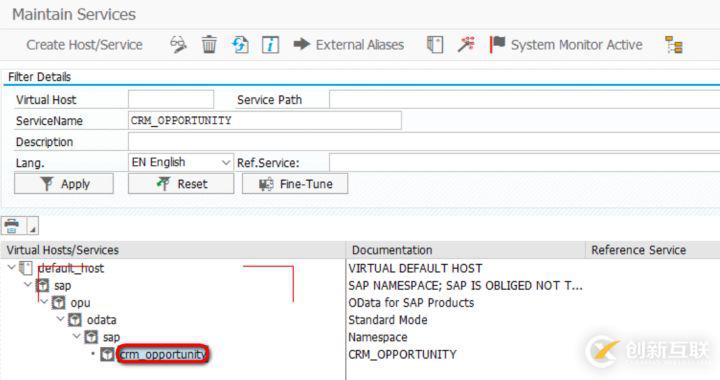Click 'CRM_OPPORTUNITY' documentation cell

(402, 354)
